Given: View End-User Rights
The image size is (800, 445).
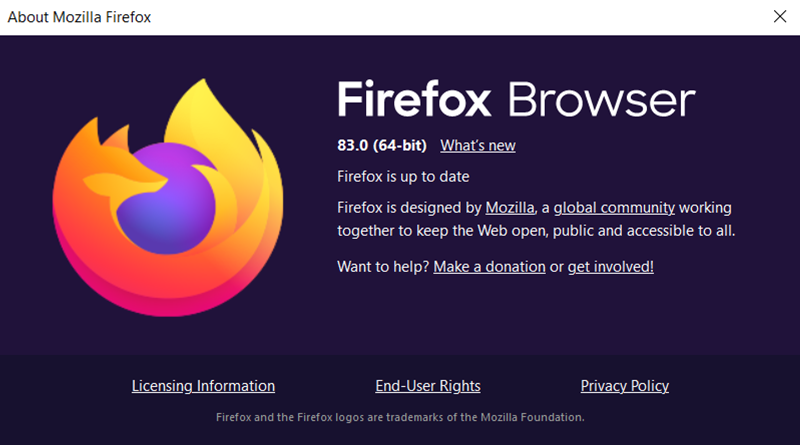Looking at the screenshot, I should (x=428, y=386).
